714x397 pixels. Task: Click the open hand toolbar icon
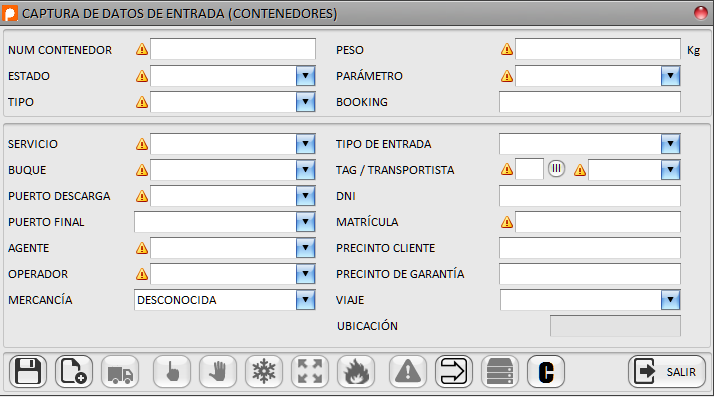(x=218, y=372)
